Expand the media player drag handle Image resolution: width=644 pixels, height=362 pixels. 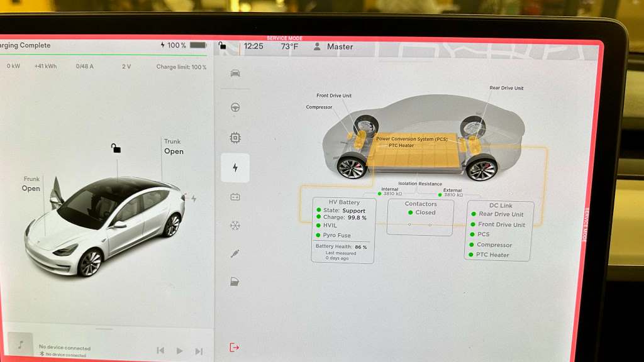coord(104,329)
